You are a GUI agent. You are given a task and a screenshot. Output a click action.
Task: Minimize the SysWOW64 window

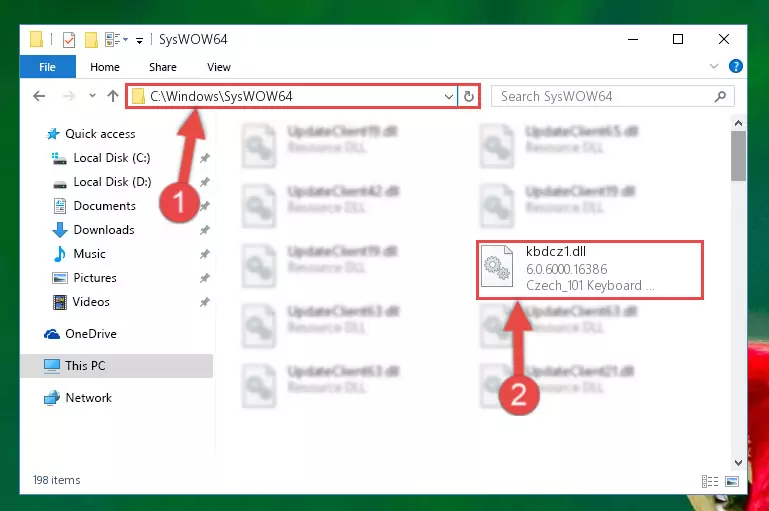click(x=633, y=39)
